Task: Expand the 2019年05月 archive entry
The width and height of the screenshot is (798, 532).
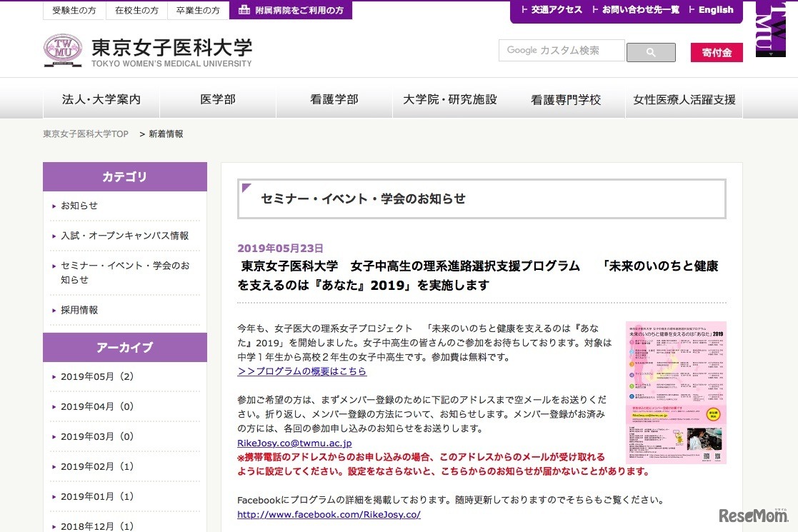Action: (x=97, y=377)
